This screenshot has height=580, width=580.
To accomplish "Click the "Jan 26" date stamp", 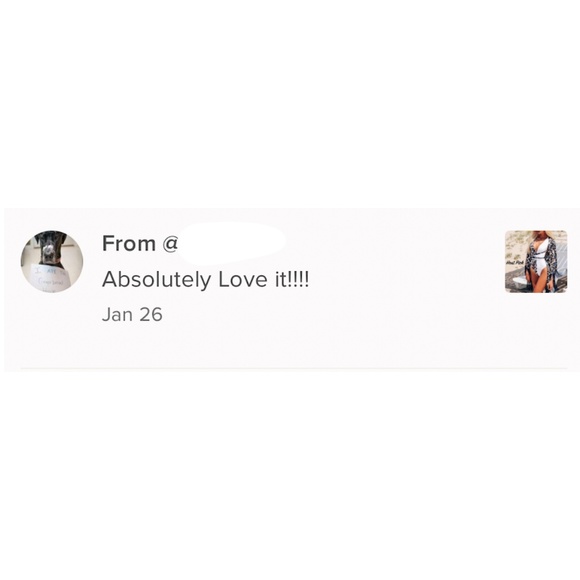I will (x=132, y=315).
